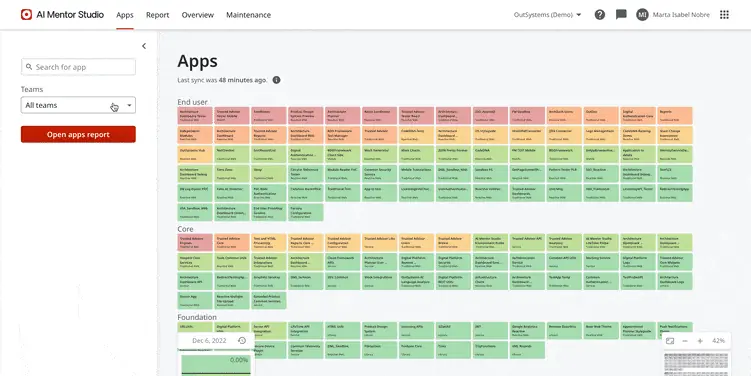Screen dimensions: 751x376
Task: Click the canvas minimap thumbnail
Action: coord(696,364)
